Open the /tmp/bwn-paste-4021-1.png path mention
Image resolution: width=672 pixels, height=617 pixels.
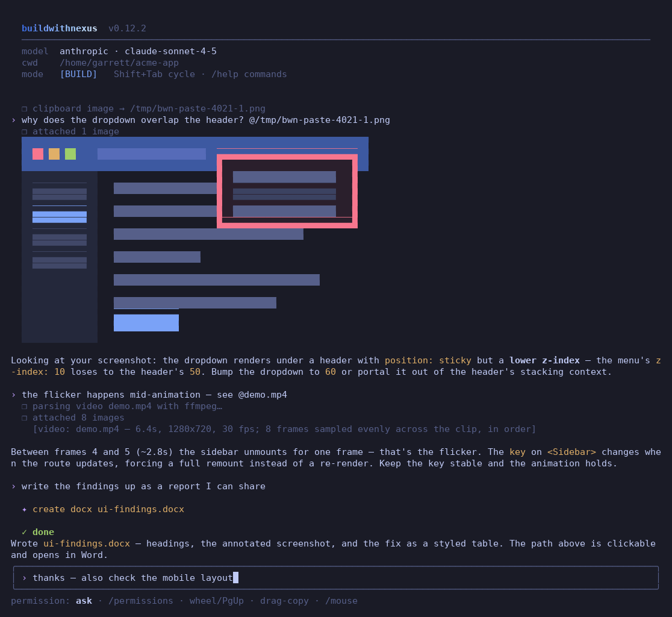click(320, 120)
